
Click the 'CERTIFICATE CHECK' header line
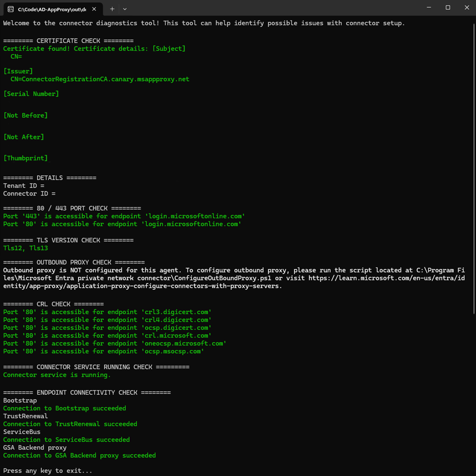[68, 41]
